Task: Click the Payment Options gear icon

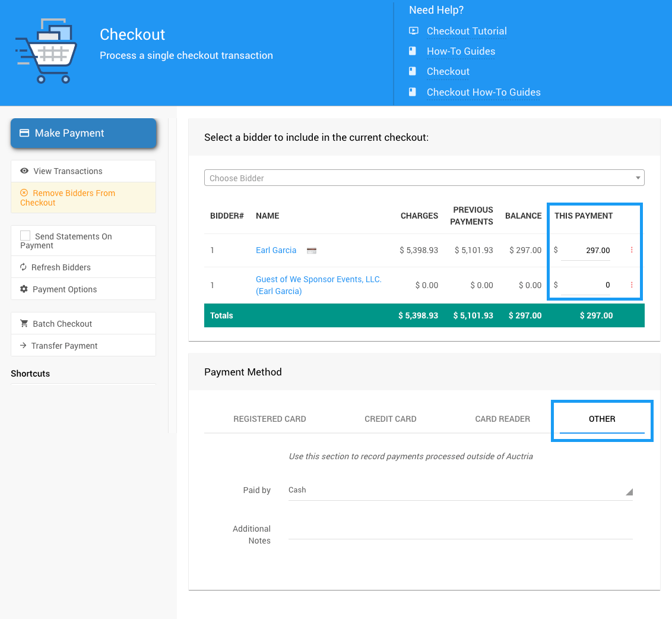Action: click(x=24, y=289)
